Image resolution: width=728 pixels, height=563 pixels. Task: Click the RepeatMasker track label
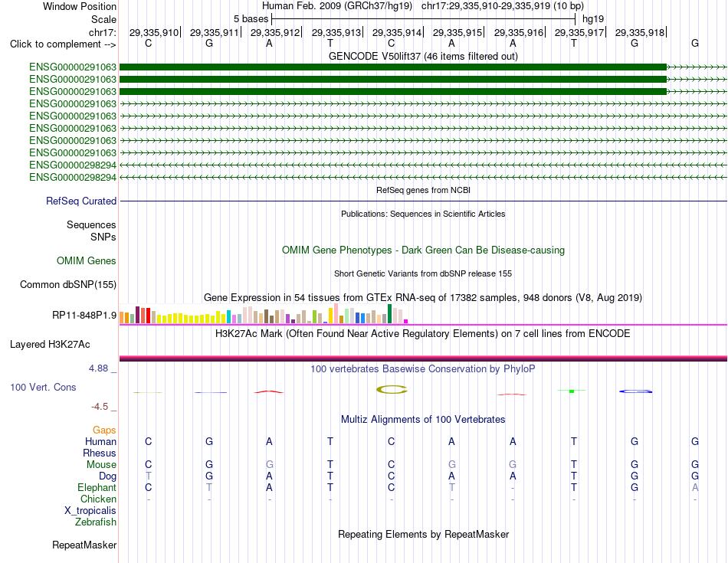point(84,545)
